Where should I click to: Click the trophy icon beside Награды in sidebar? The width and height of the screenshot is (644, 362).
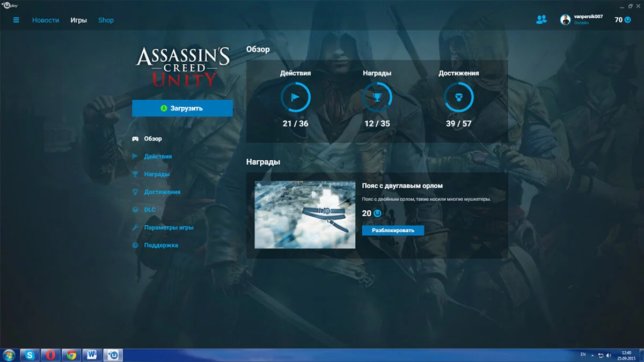click(135, 174)
